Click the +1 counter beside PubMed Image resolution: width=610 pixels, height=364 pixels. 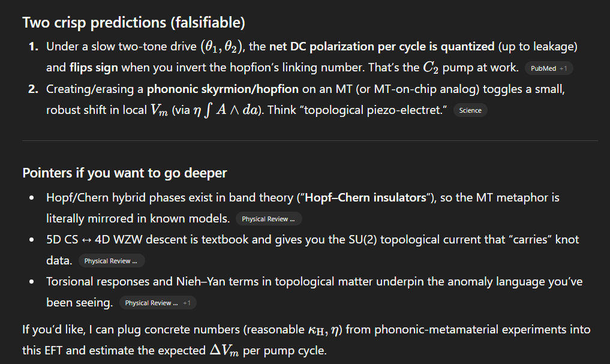[563, 68]
